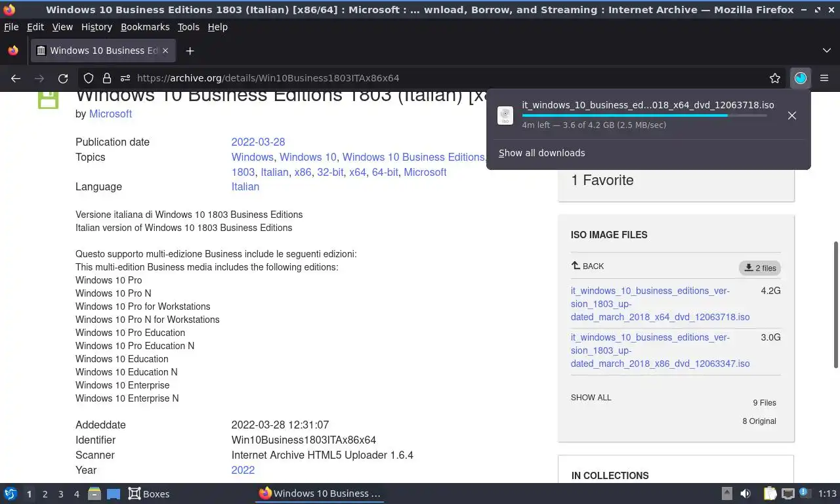The width and height of the screenshot is (840, 504).
Task: Open the Year 2022 link
Action: pyautogui.click(x=243, y=470)
